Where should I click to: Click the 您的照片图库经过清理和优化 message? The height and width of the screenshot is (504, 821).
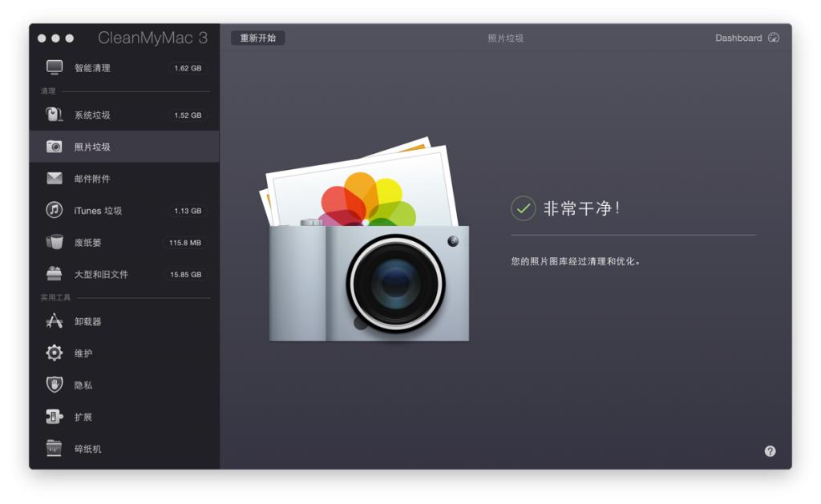576,261
